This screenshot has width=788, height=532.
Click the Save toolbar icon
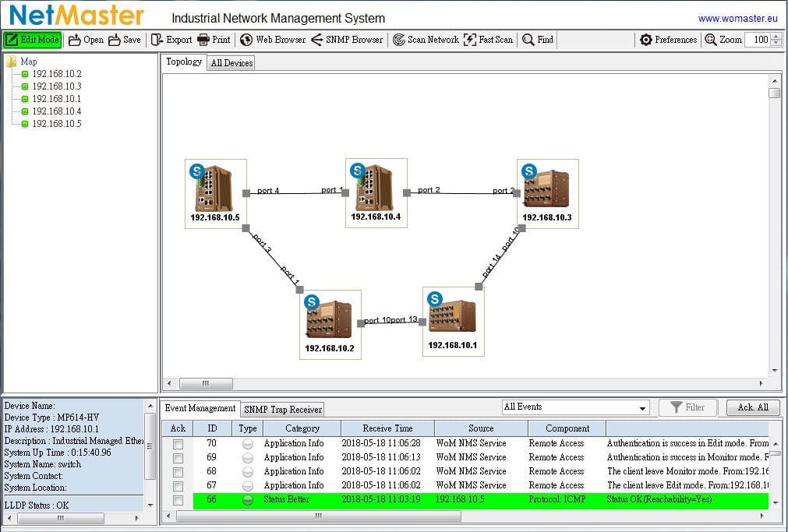115,40
